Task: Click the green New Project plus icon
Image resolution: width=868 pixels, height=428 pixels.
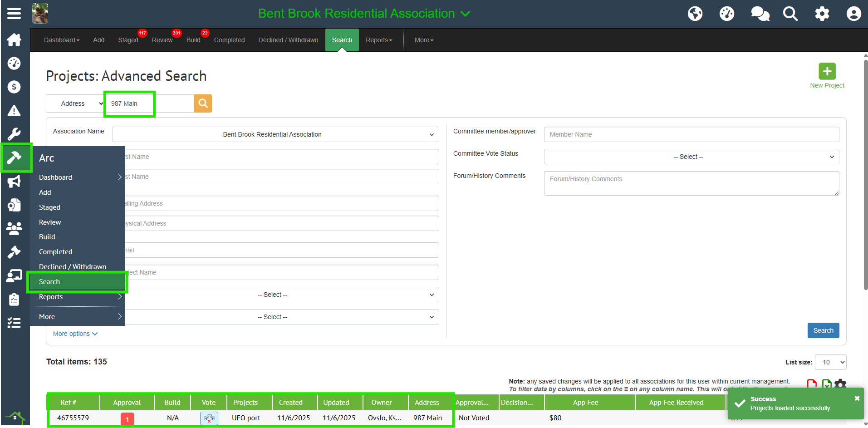Action: pyautogui.click(x=827, y=71)
